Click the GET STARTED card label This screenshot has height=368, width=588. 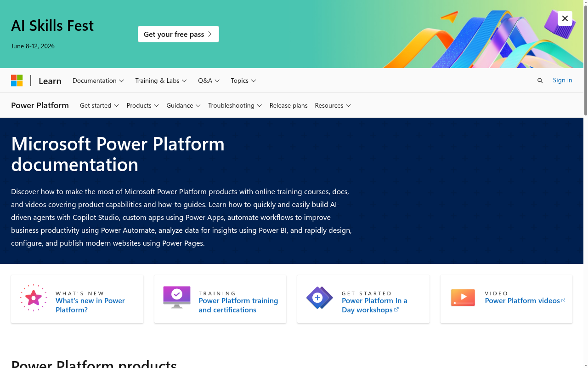click(x=367, y=293)
